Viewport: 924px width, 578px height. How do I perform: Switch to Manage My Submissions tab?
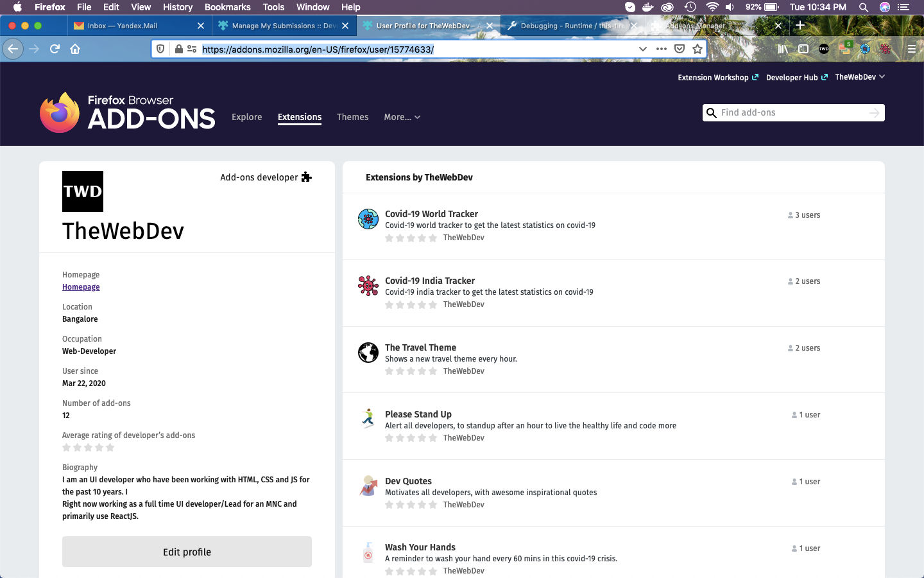pos(284,26)
